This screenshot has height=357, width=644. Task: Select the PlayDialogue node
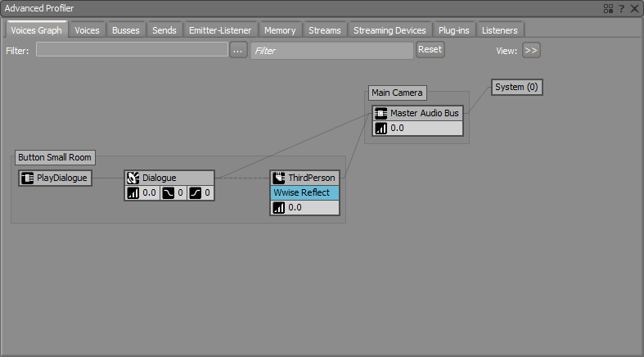55,178
